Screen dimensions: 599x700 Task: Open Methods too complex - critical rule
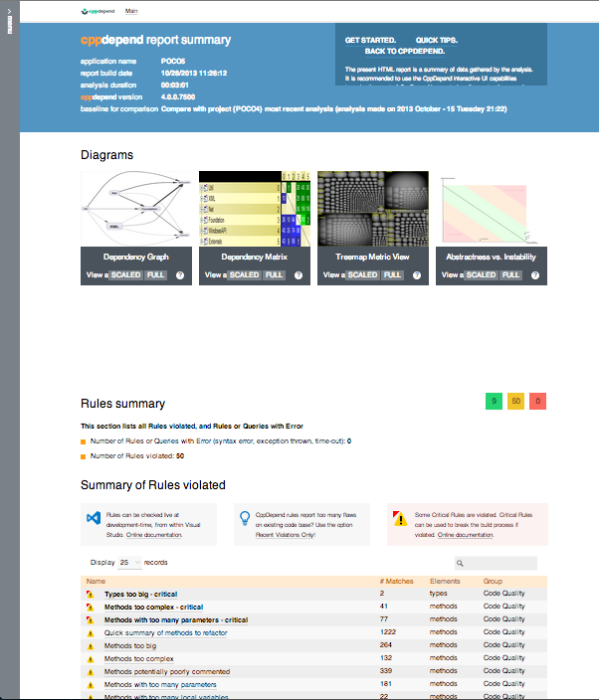(153, 608)
